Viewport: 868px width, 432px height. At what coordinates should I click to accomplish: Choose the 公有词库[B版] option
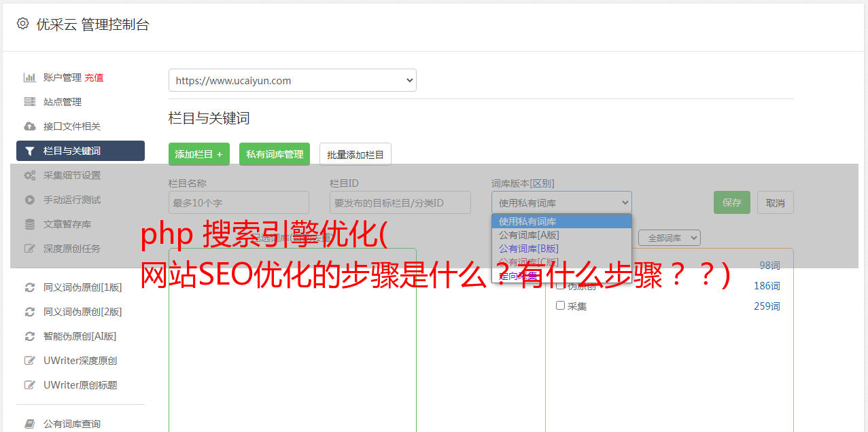click(x=561, y=249)
